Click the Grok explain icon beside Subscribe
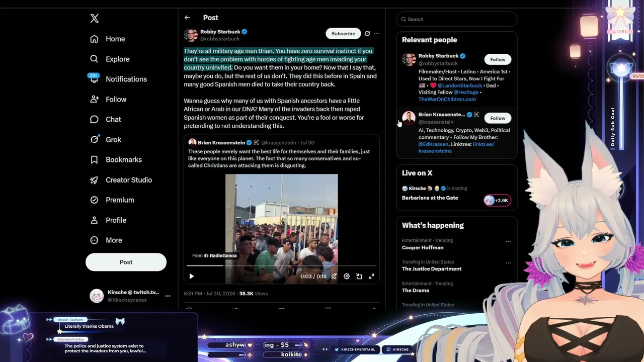644x362 pixels. [367, 34]
